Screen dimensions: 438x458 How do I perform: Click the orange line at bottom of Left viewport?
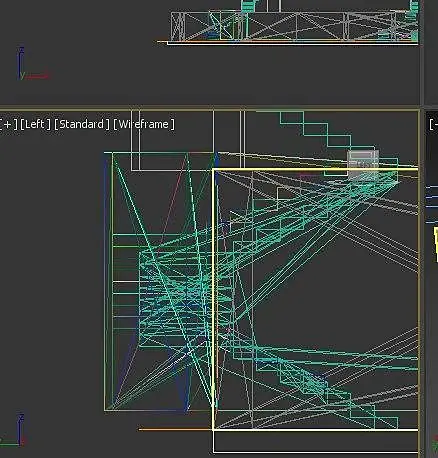[x=175, y=429]
